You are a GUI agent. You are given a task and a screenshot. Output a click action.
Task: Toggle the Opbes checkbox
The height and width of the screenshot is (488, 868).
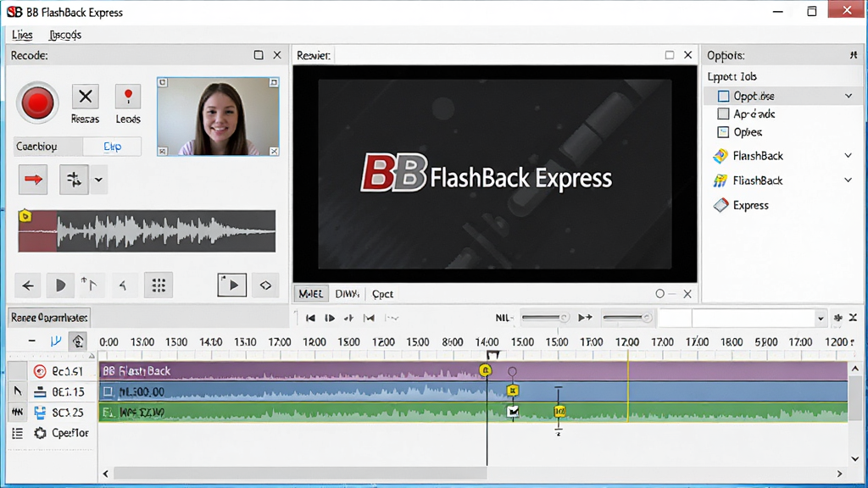(x=724, y=132)
